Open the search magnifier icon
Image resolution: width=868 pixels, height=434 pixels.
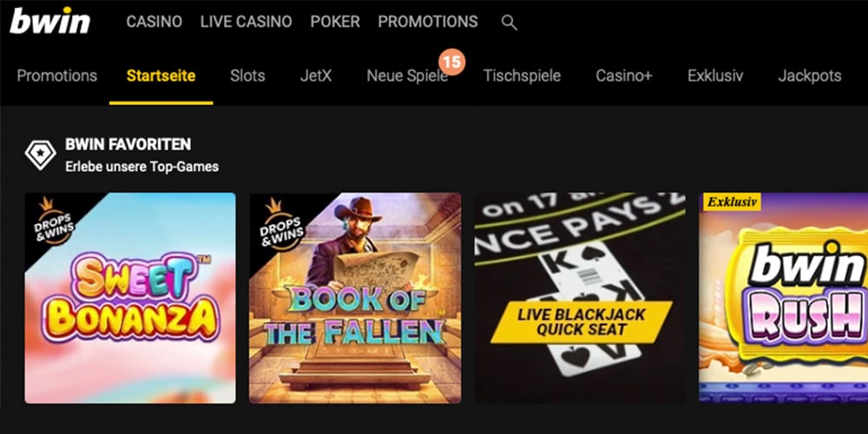(x=509, y=23)
